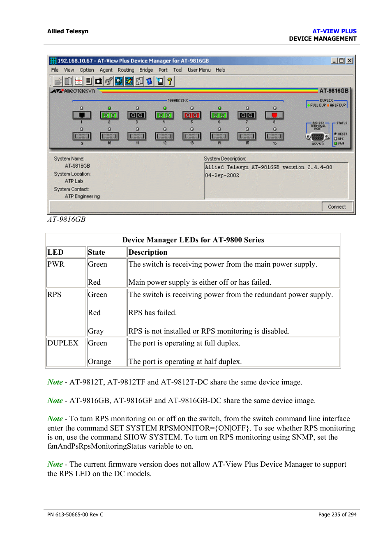Open the File menu

(x=55, y=70)
